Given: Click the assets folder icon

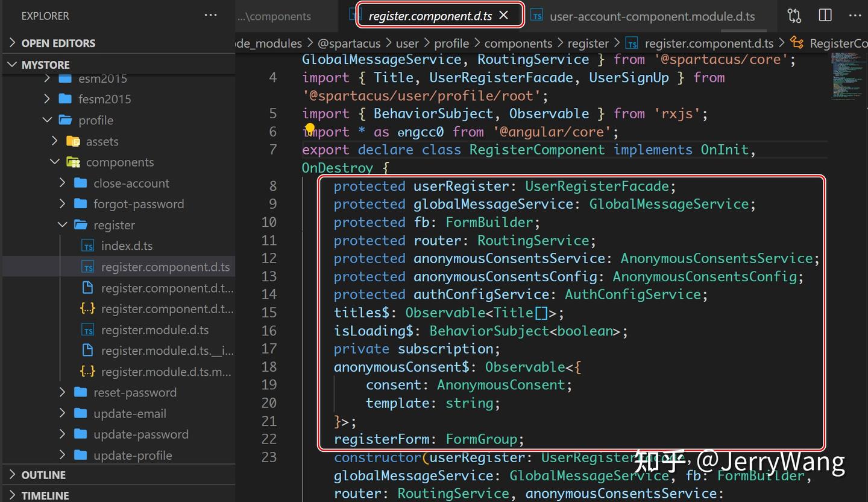Looking at the screenshot, I should (x=73, y=141).
